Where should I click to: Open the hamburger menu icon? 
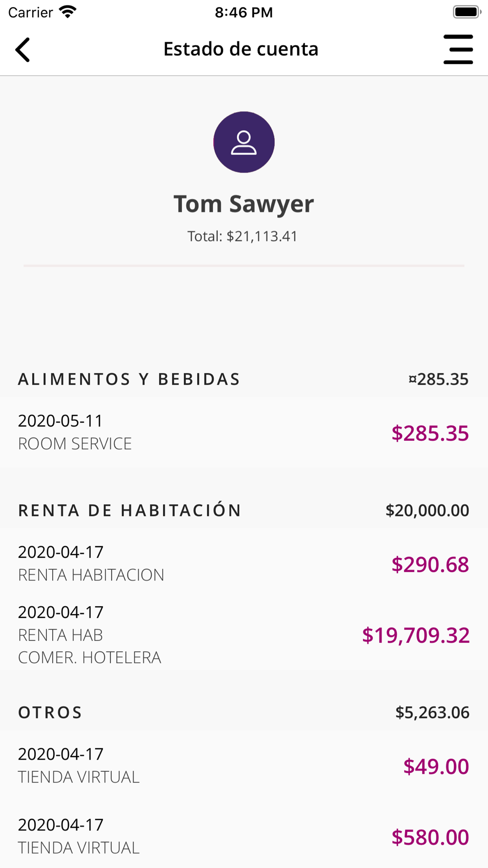pyautogui.click(x=458, y=49)
